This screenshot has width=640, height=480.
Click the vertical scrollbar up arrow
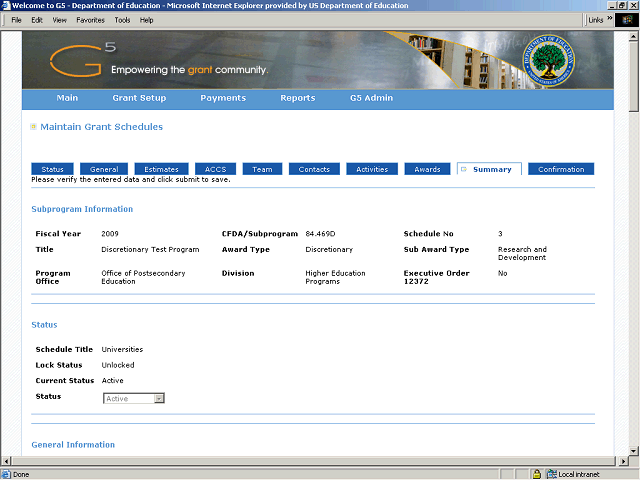click(x=633, y=36)
